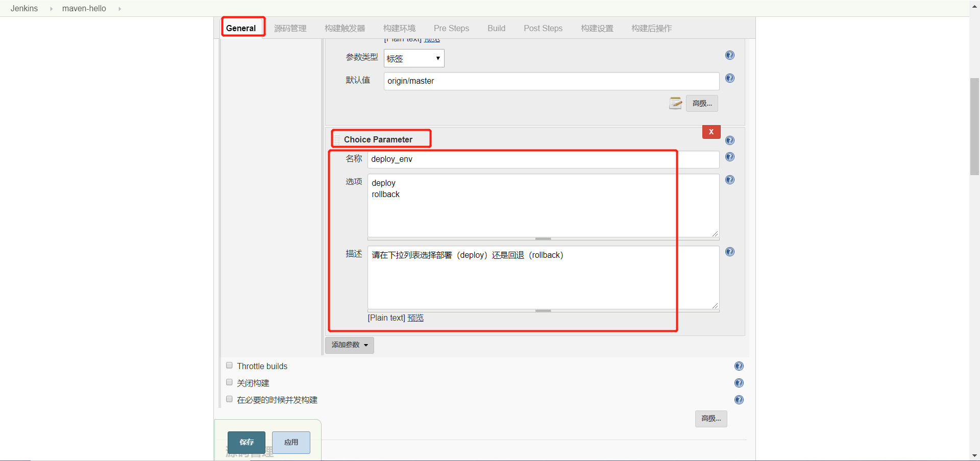Switch to 源码管理 tab
Screen dimensions: 980x461
(290, 28)
